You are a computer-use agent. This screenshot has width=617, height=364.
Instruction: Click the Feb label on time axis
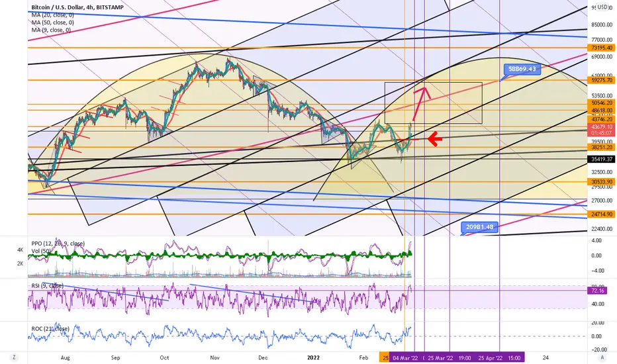[x=363, y=357]
